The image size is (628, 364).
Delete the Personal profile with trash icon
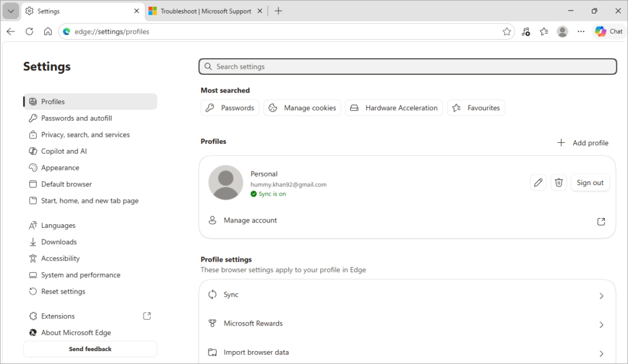pyautogui.click(x=559, y=183)
